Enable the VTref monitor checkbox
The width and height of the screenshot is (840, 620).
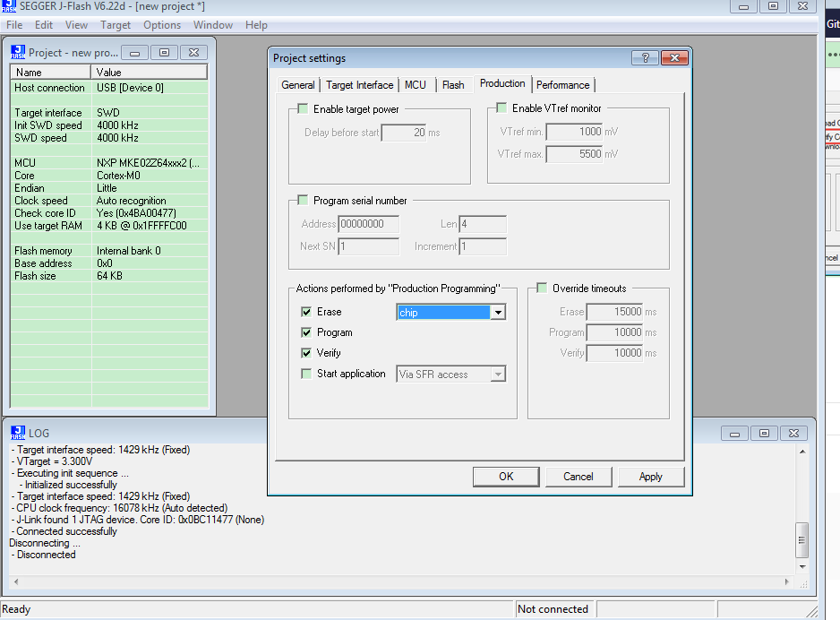[x=501, y=108]
